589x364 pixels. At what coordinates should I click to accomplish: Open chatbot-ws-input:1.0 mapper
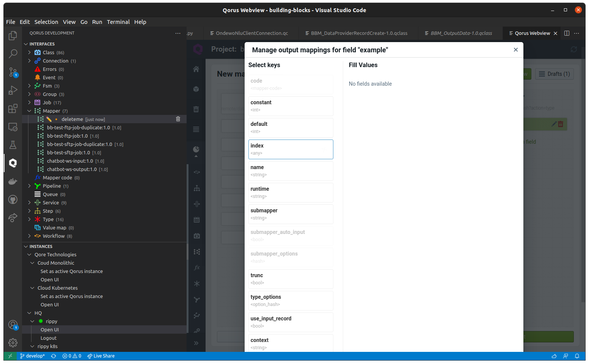pyautogui.click(x=70, y=161)
